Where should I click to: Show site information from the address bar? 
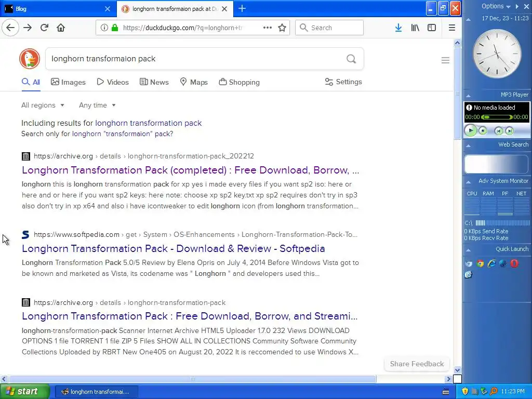coord(104,28)
